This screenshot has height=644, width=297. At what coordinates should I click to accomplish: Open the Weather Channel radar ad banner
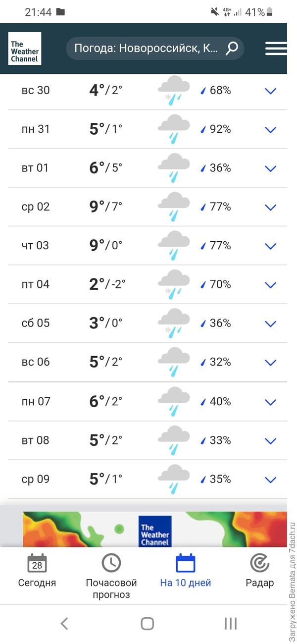tap(154, 529)
